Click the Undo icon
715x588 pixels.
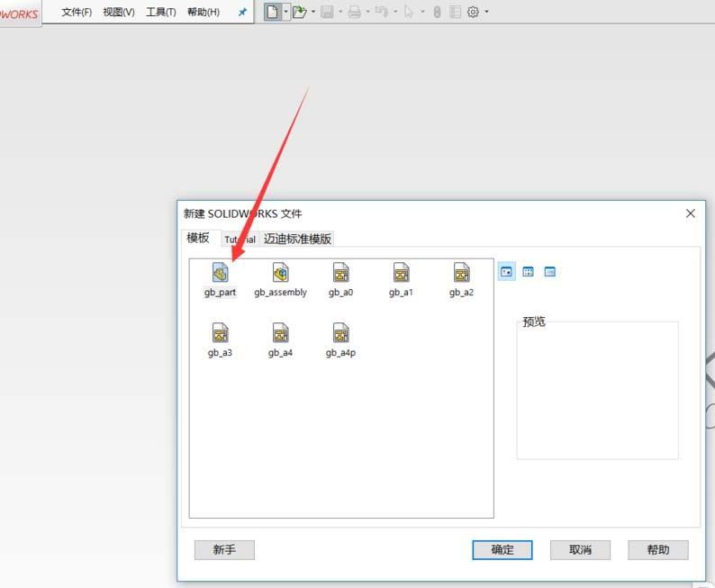tap(382, 12)
